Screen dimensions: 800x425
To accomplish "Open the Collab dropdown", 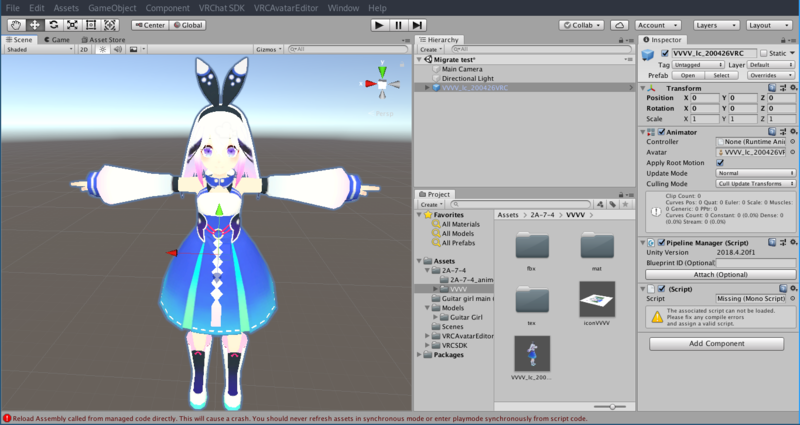I will coord(581,25).
